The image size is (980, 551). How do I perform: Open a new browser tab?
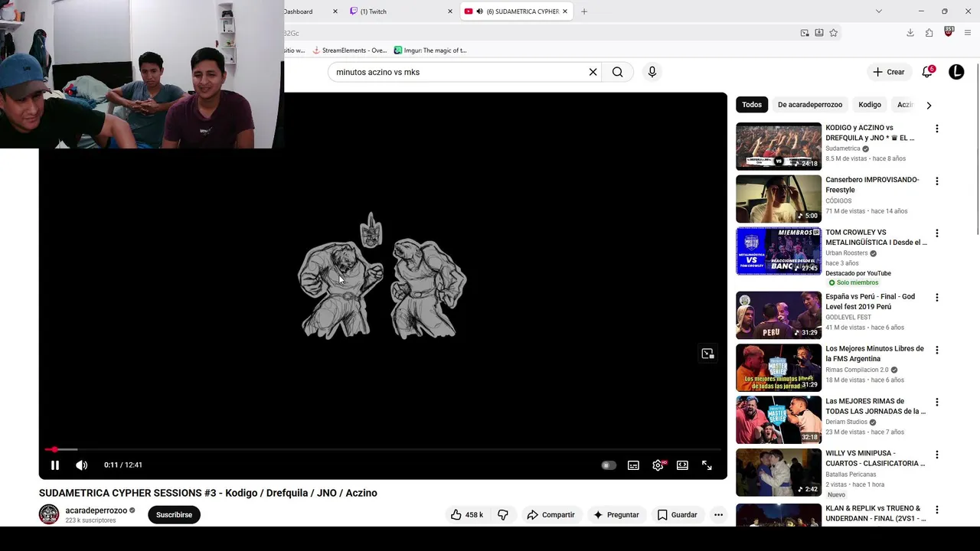pyautogui.click(x=584, y=11)
